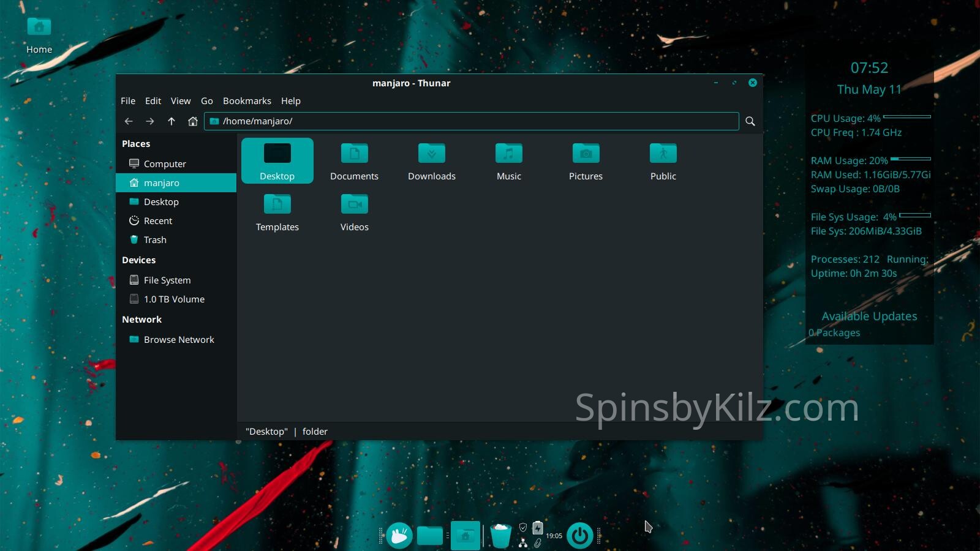Select File System in Devices sidebar
The image size is (980, 551).
point(167,280)
